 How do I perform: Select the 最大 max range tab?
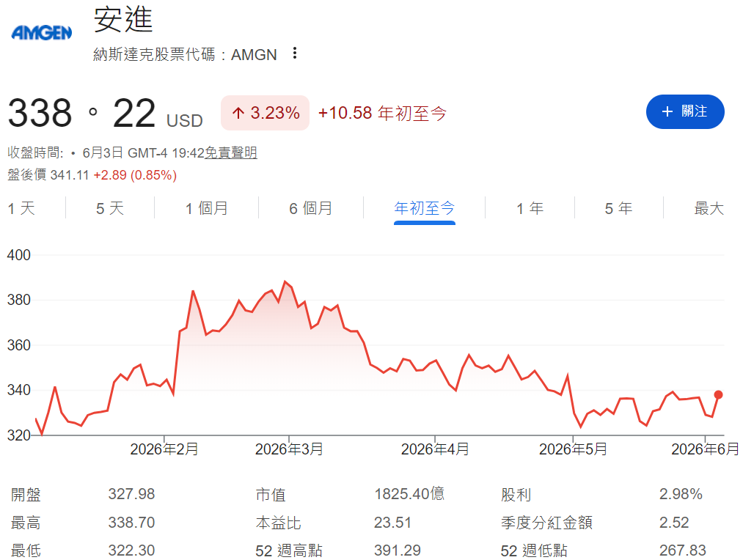point(709,208)
